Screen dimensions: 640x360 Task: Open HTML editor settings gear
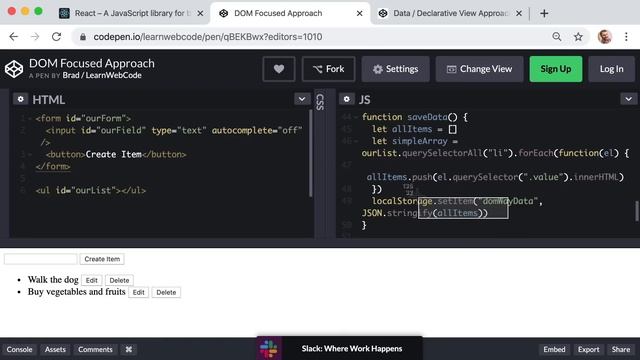[x=20, y=99]
